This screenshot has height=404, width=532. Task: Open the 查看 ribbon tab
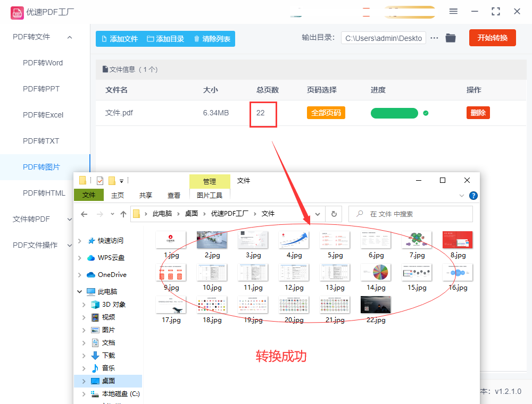pyautogui.click(x=174, y=196)
